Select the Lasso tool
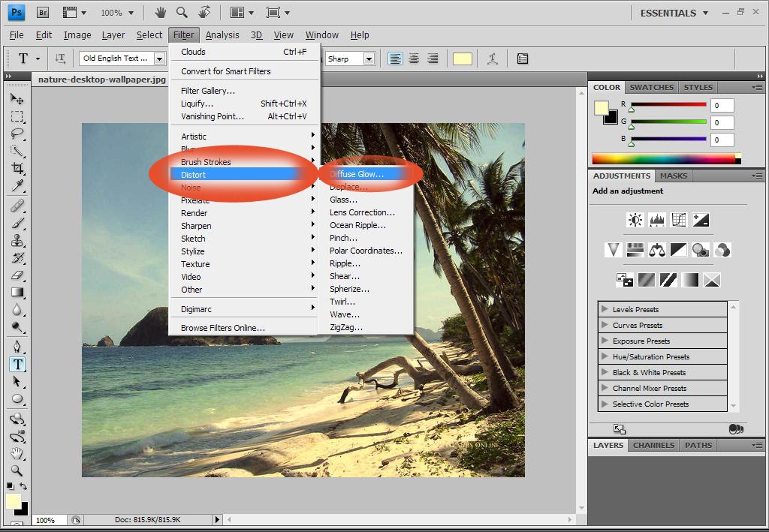The width and height of the screenshot is (769, 532). pyautogui.click(x=17, y=134)
